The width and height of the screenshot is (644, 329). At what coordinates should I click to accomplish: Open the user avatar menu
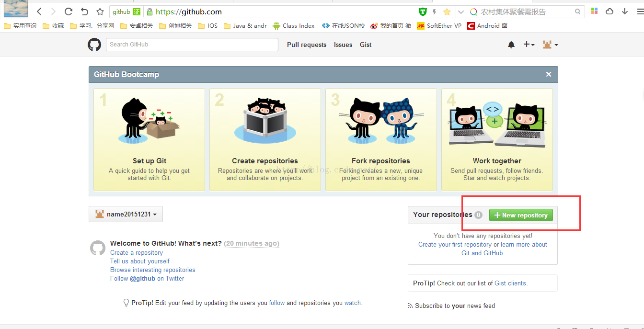pyautogui.click(x=550, y=45)
